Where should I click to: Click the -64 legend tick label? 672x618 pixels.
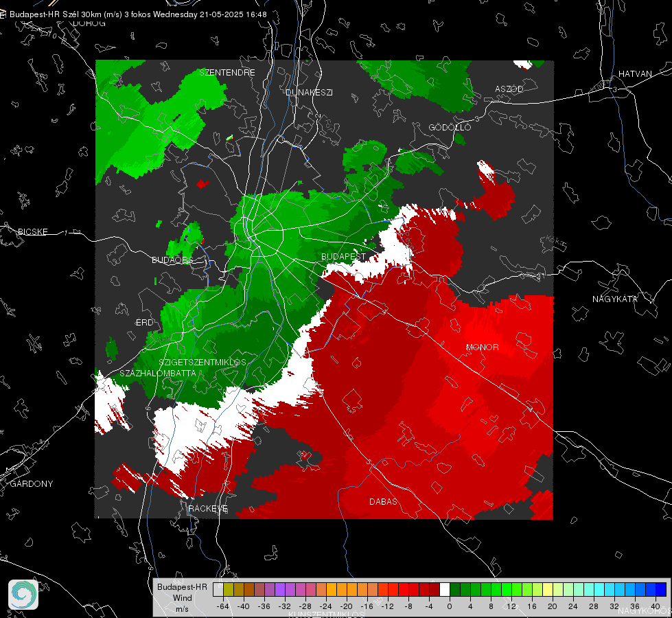(x=223, y=606)
